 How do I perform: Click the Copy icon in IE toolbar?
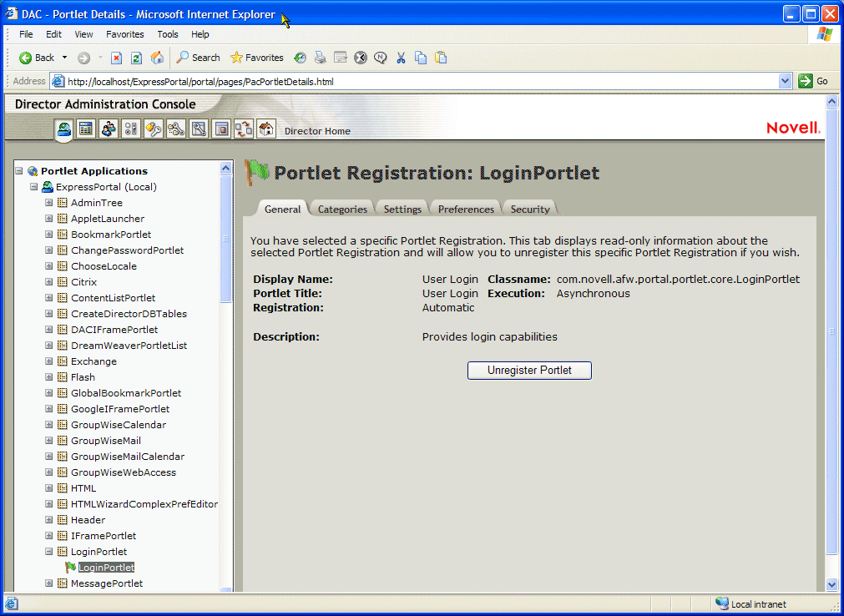(x=421, y=58)
